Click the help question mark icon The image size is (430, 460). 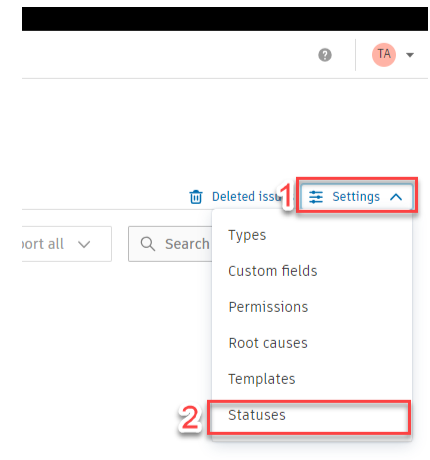pos(325,55)
